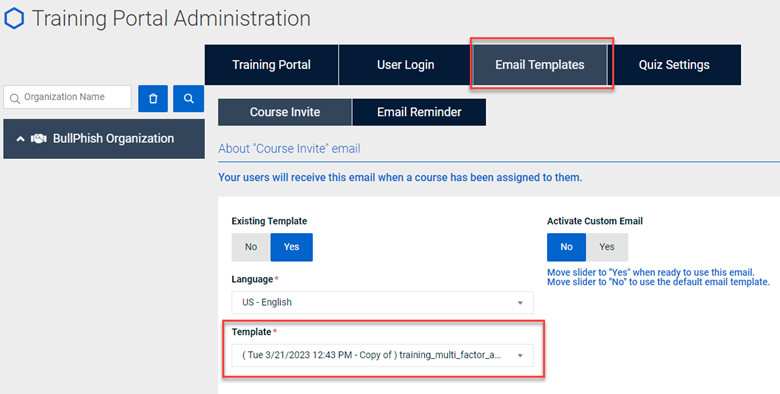Focus the Organization Name search field

coord(68,97)
